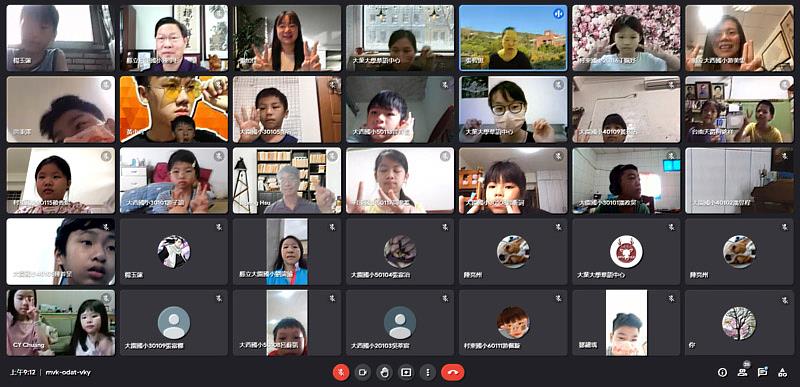Select the grey default avatar 大園國小30109 tile
This screenshot has width=800, height=387.
coord(174,323)
